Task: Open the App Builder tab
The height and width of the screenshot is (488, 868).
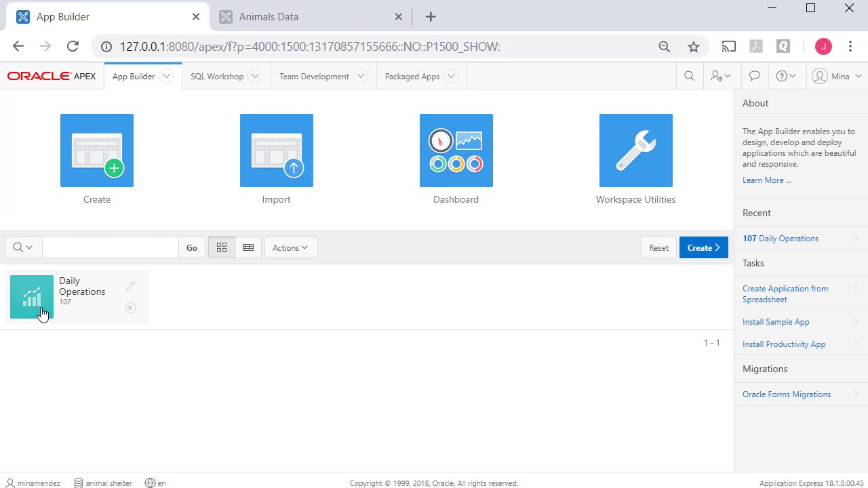Action: (x=134, y=76)
